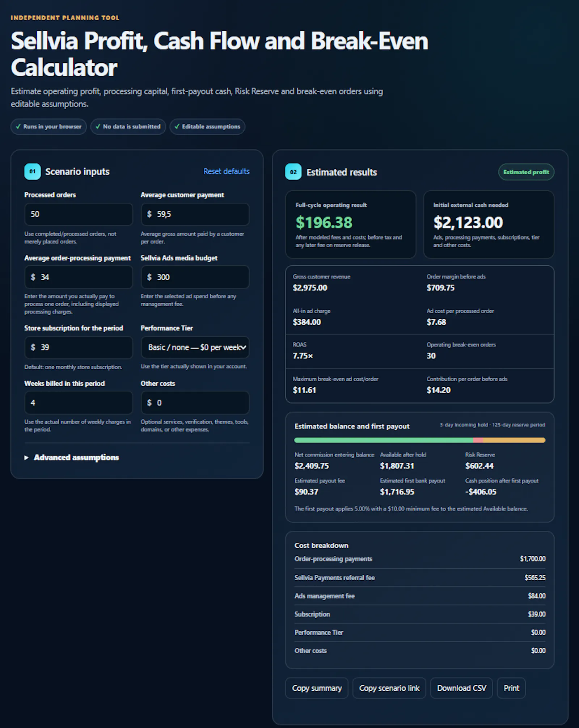Click the red segment of the balance bar
Viewport: 579px width, 728px height.
(x=478, y=440)
